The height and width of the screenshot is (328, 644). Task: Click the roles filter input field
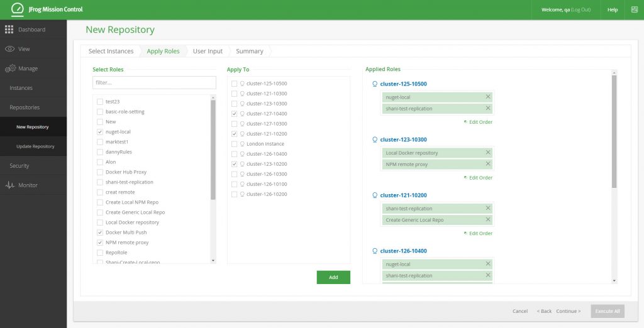click(154, 82)
